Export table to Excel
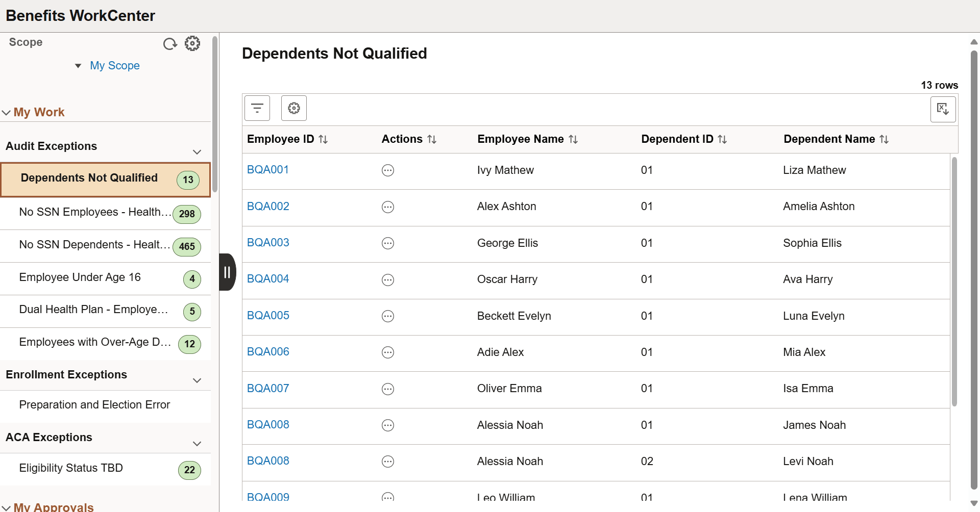The width and height of the screenshot is (980, 512). (x=943, y=109)
